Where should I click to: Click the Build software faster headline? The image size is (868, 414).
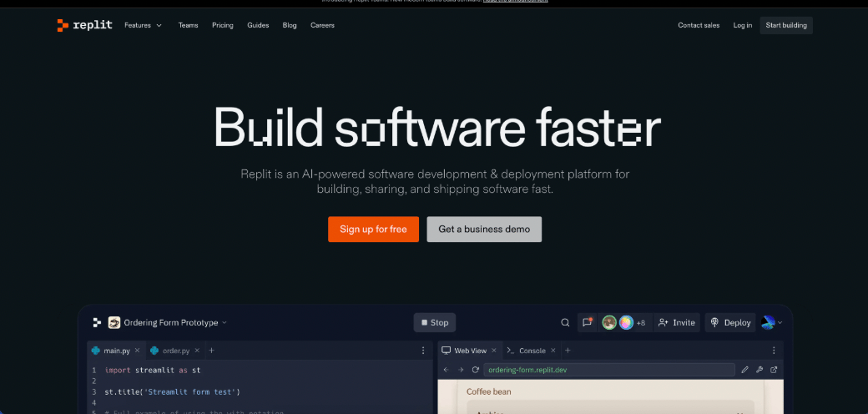[x=437, y=126]
